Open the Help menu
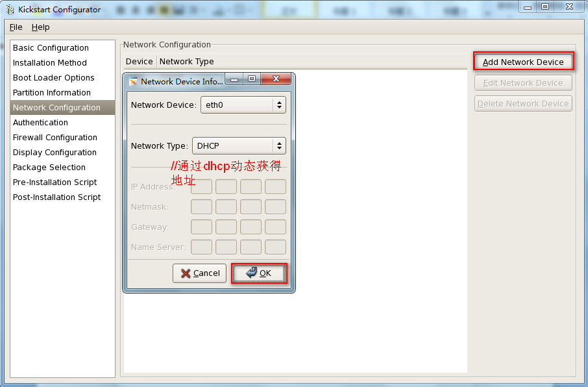 (40, 27)
